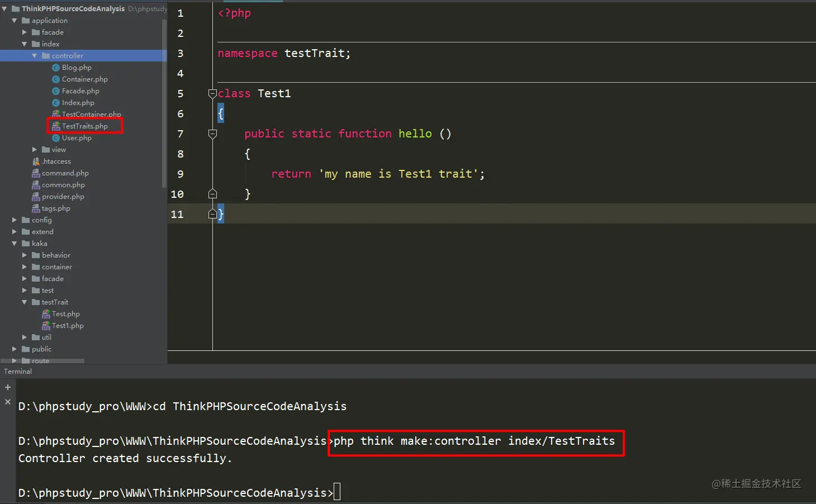
Task: Click fold end marker at line 11
Action: [x=212, y=214]
